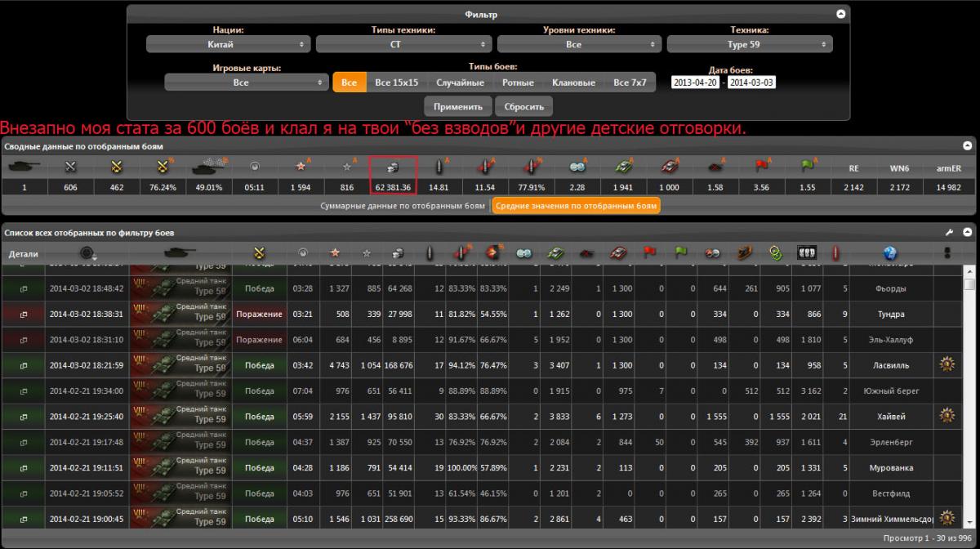
Task: Sort the battle list by the clock duration icon
Action: [301, 254]
